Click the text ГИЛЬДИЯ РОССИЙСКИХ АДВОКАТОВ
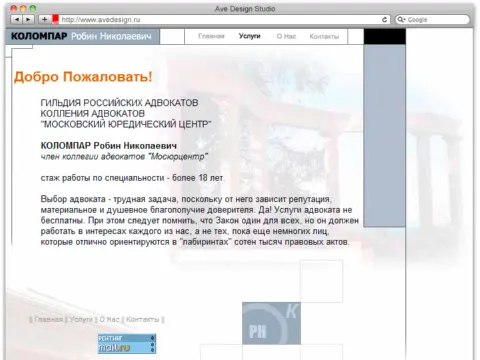This screenshot has height=360, width=480. [119, 103]
